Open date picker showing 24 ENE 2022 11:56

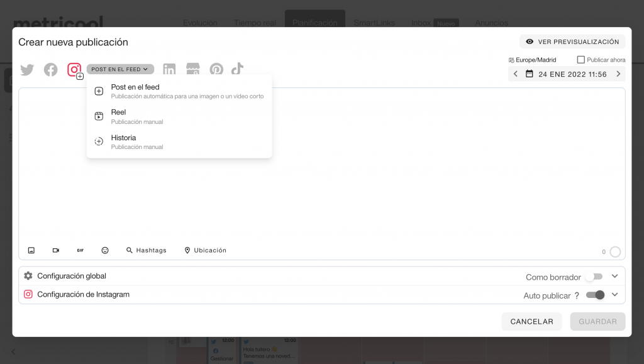(567, 74)
